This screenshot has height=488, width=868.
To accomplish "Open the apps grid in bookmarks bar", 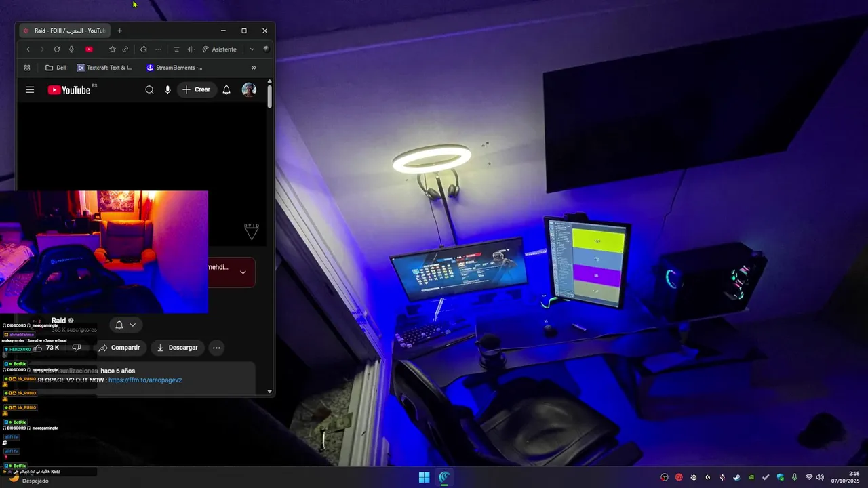I will (x=27, y=68).
